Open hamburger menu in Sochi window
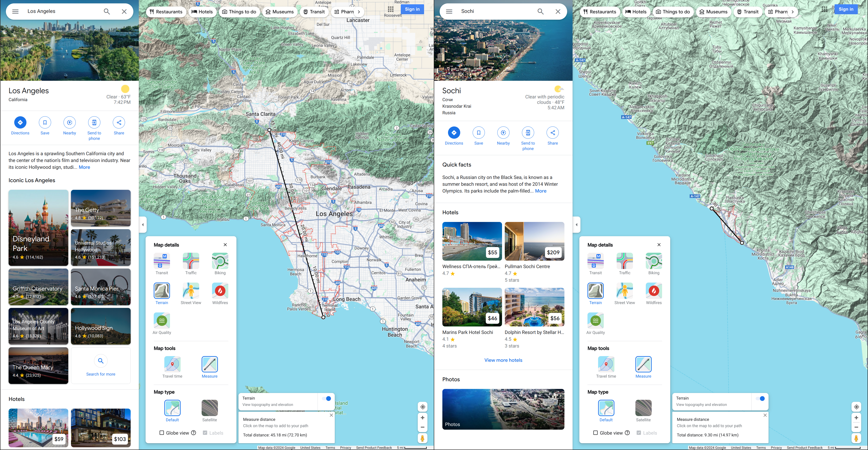The height and width of the screenshot is (450, 868). tap(449, 12)
